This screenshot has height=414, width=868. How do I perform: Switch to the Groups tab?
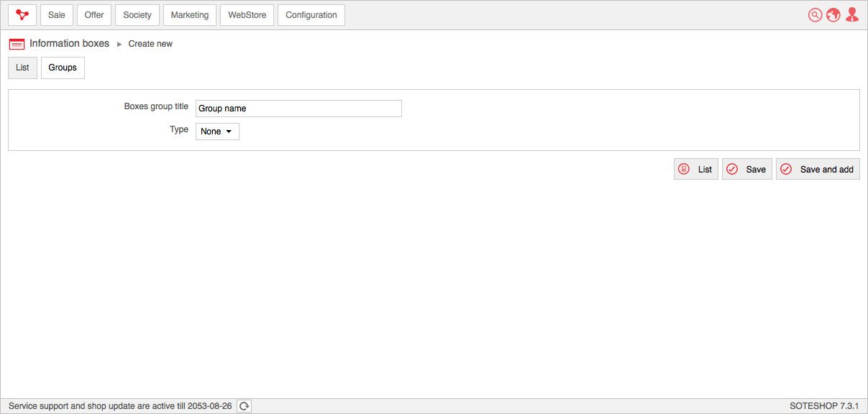click(x=63, y=68)
